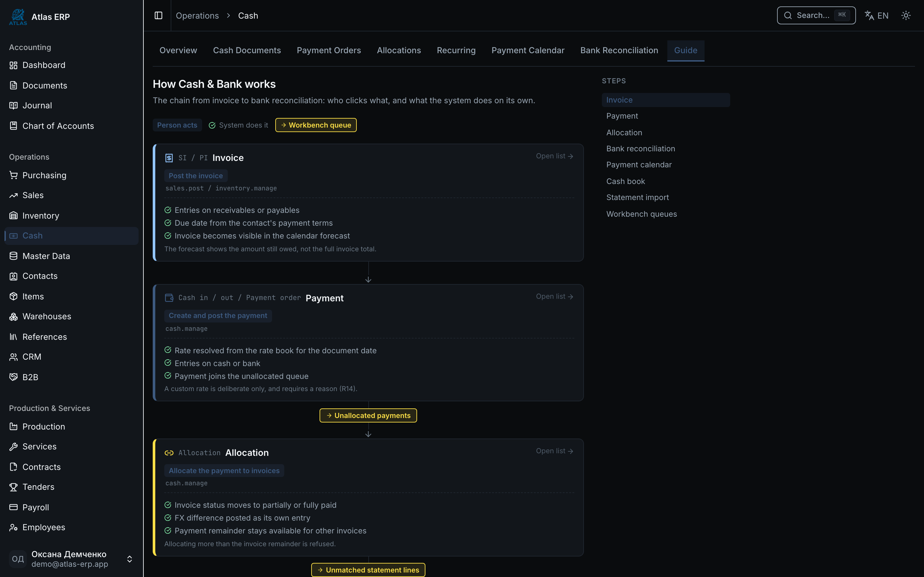Open the Production factory icon
The image size is (924, 577).
(13, 426)
